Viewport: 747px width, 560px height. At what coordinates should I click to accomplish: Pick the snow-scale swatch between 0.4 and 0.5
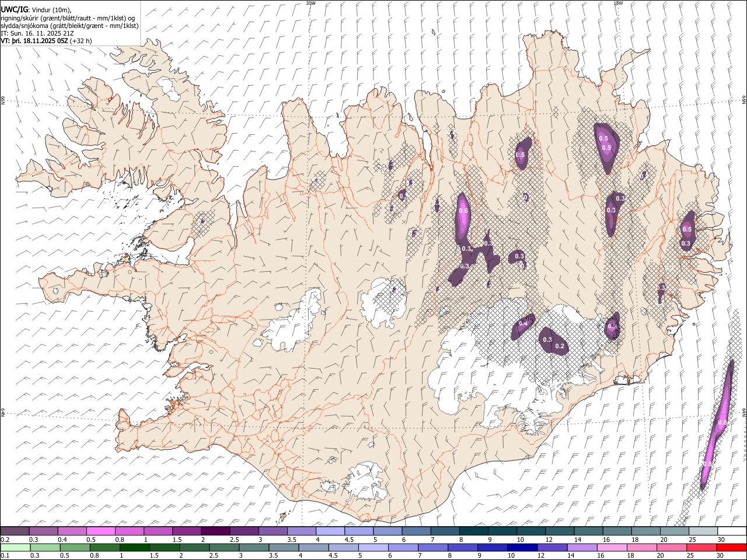pyautogui.click(x=72, y=531)
